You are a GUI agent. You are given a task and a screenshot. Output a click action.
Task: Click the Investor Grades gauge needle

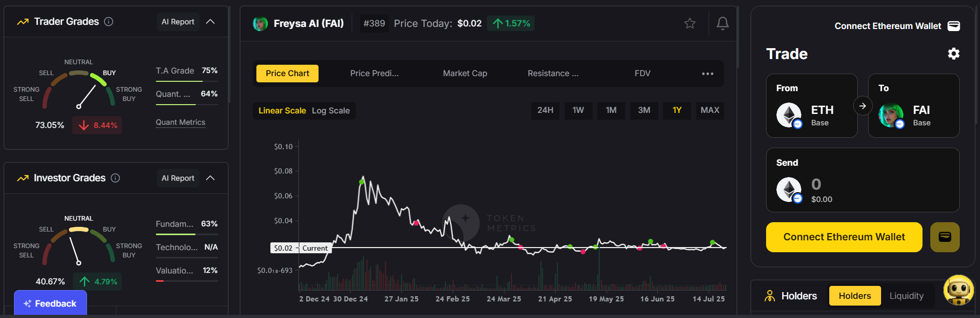point(75,251)
